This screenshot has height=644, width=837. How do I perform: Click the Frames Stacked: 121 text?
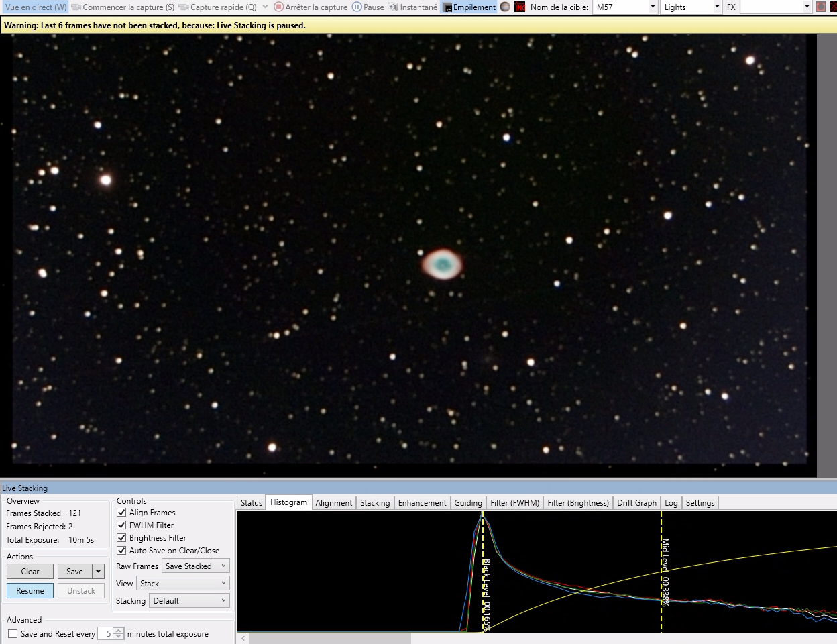point(44,513)
